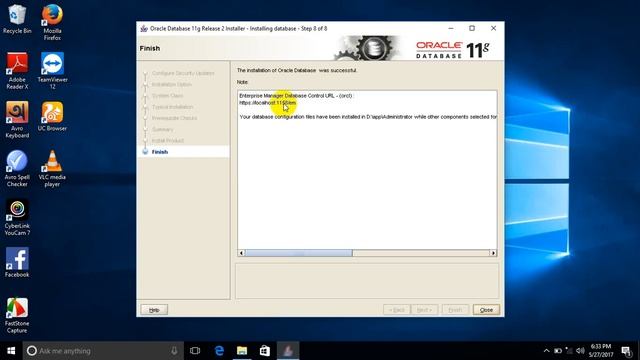This screenshot has height=360, width=640.
Task: Click the disabled Finish button
Action: [456, 310]
